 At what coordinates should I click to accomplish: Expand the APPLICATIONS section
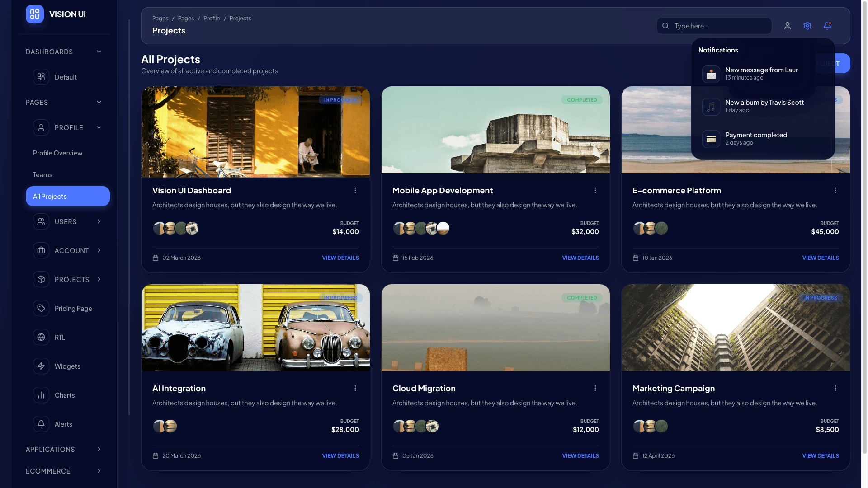99,449
